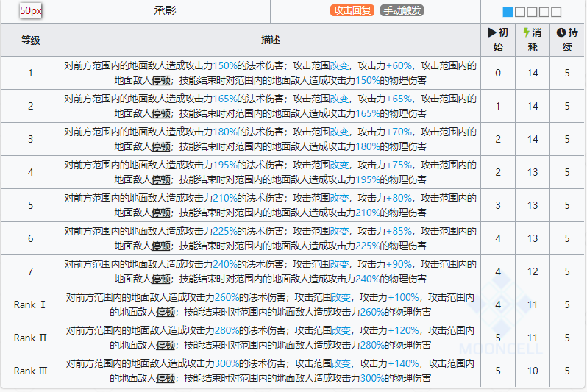Click the 等级 column header
Screen dimensions: 587x392
click(30, 40)
